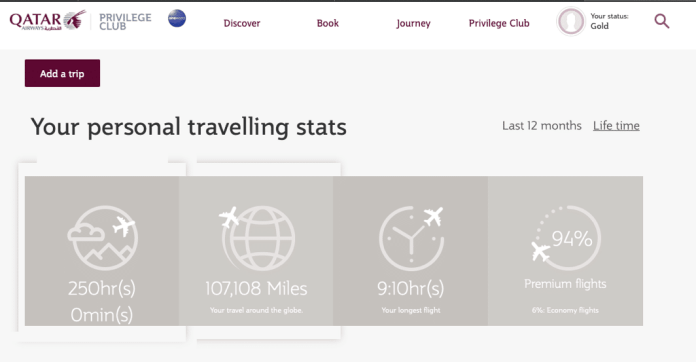This screenshot has height=362, width=696.
Task: Switch stats to Last 12 months
Action: [542, 126]
